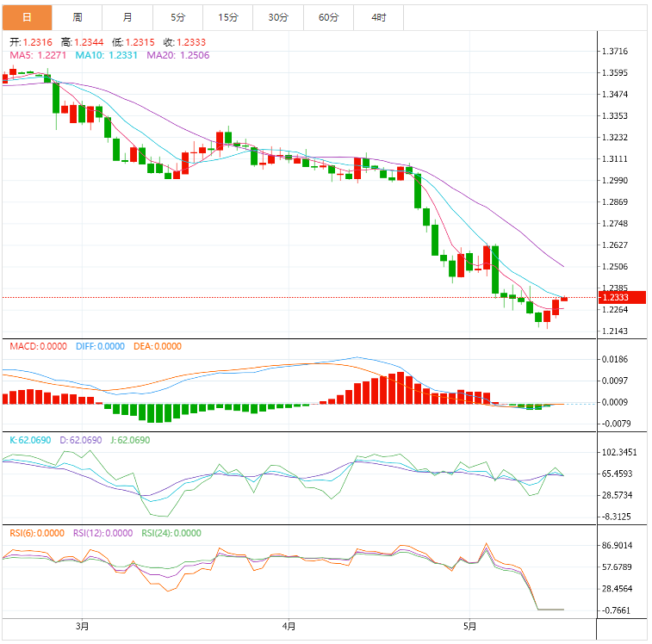Click the tallest red MACD histogram bar

401,388
